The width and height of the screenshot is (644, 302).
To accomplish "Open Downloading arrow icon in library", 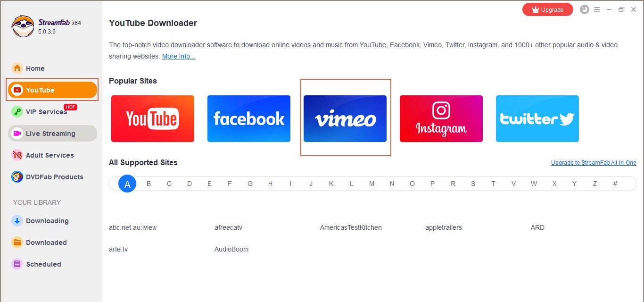I will point(17,221).
